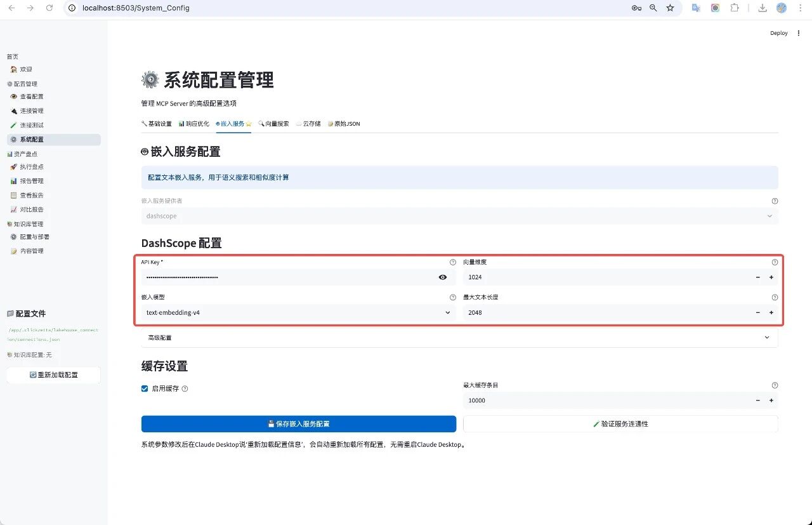This screenshot has height=525, width=812.
Task: Increase 向量维度 with the plus button
Action: (x=771, y=277)
